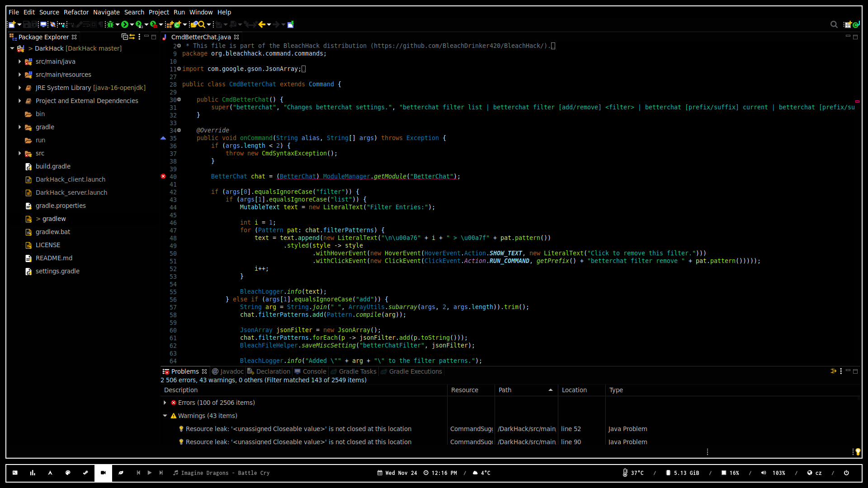Open the global search icon at top right

pos(834,24)
